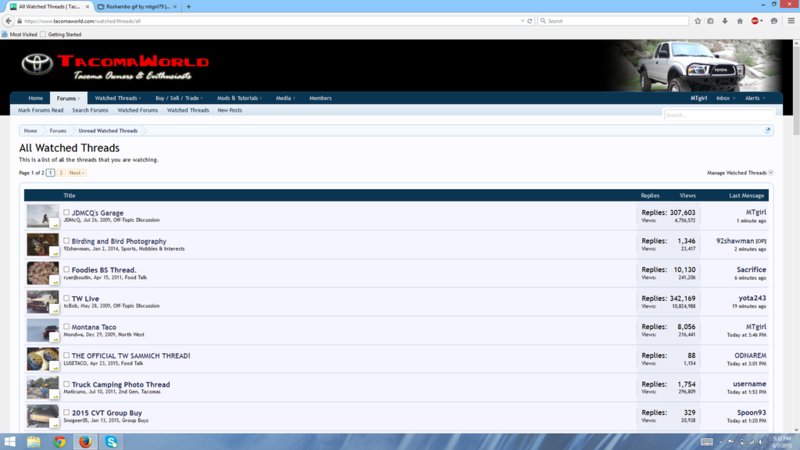Focus the site search field
Viewport: 800px width, 450px height.
click(x=719, y=115)
